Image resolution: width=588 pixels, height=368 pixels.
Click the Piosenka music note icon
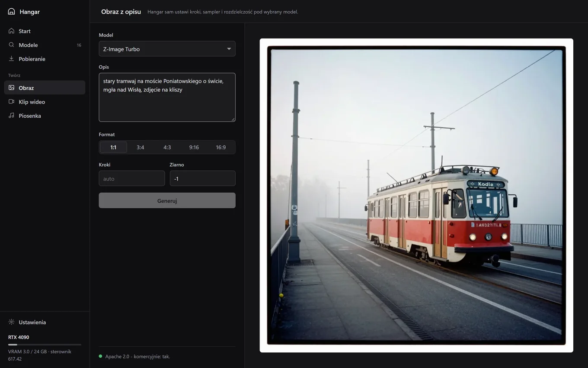coord(11,116)
